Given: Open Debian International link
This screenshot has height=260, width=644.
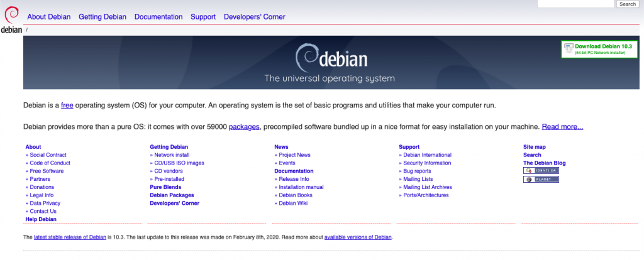Looking at the screenshot, I should click(x=427, y=155).
